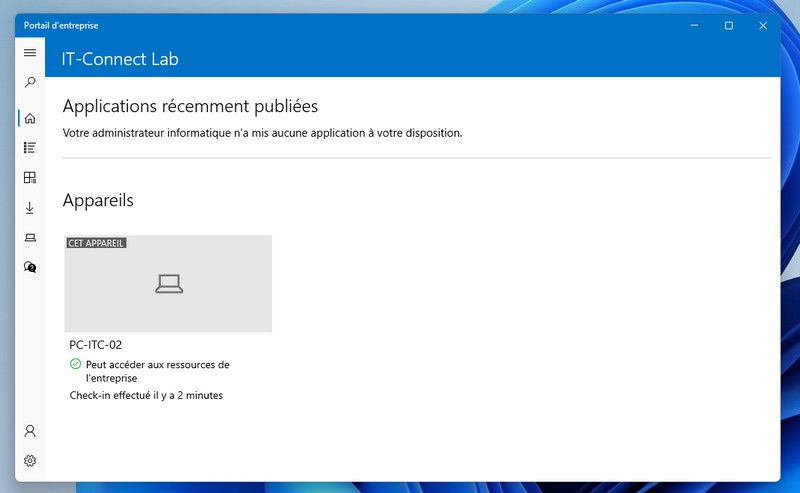Open the user account icon
This screenshot has height=493, width=800.
(30, 431)
